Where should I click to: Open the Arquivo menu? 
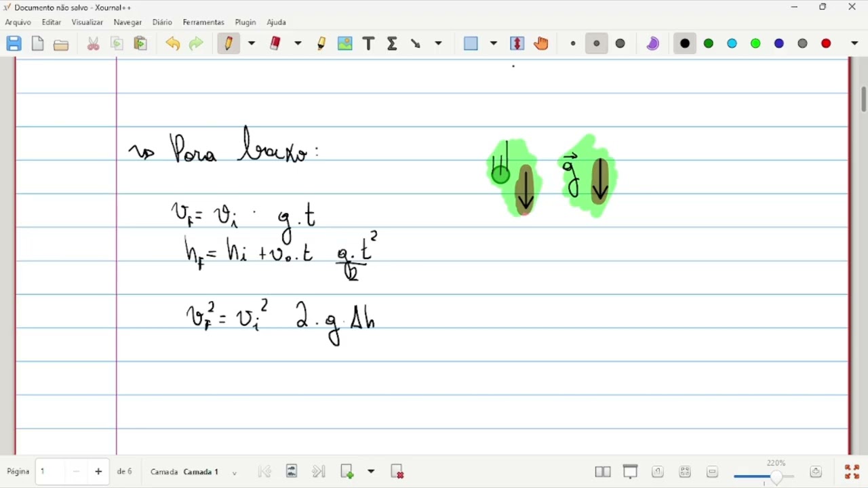[x=18, y=22]
